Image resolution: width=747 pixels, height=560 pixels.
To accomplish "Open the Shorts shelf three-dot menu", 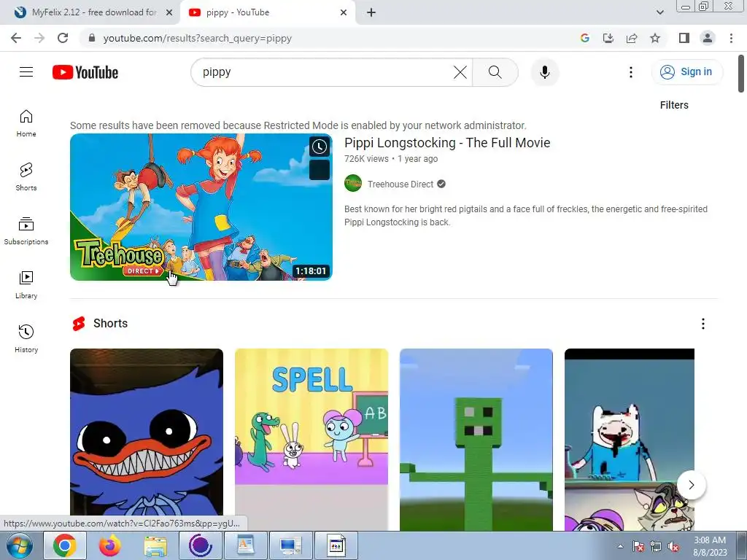I will click(703, 324).
